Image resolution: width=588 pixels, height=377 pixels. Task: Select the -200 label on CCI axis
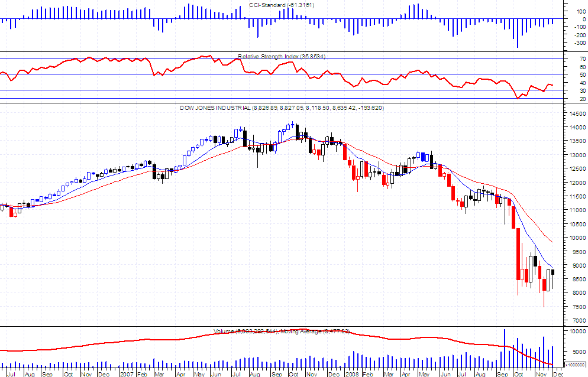point(580,35)
